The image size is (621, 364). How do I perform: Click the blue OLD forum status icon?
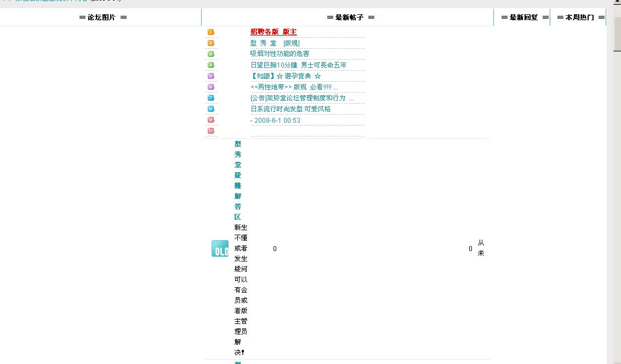tap(220, 248)
